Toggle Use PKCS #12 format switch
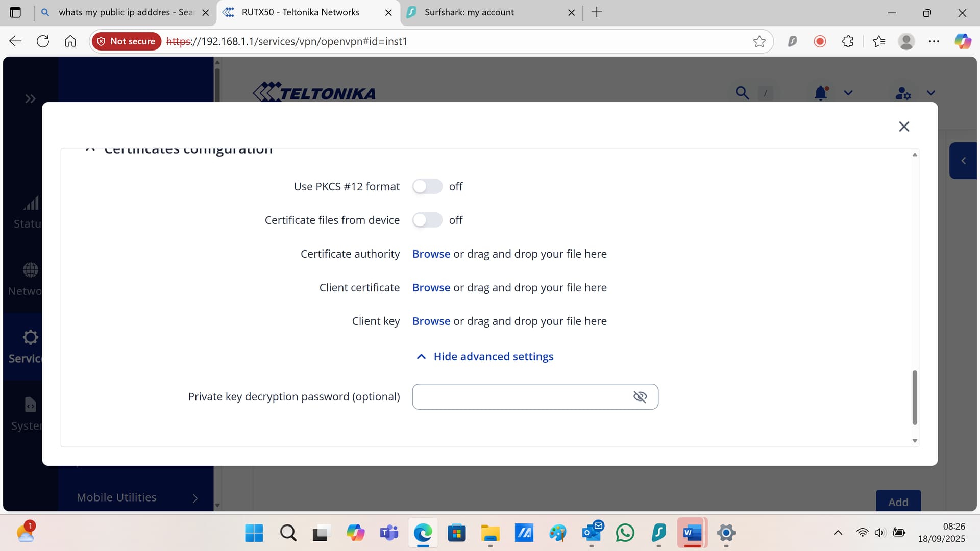980x551 pixels. 427,187
